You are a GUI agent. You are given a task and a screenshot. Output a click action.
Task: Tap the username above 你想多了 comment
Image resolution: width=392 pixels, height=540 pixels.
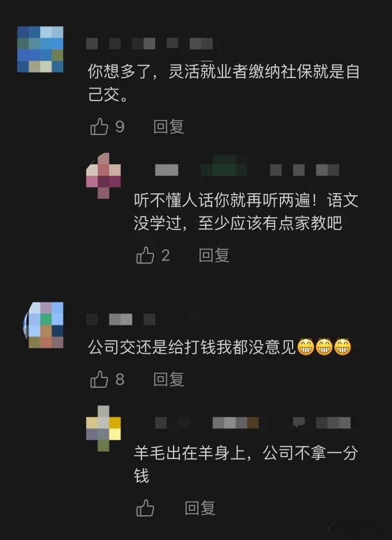[x=149, y=44]
